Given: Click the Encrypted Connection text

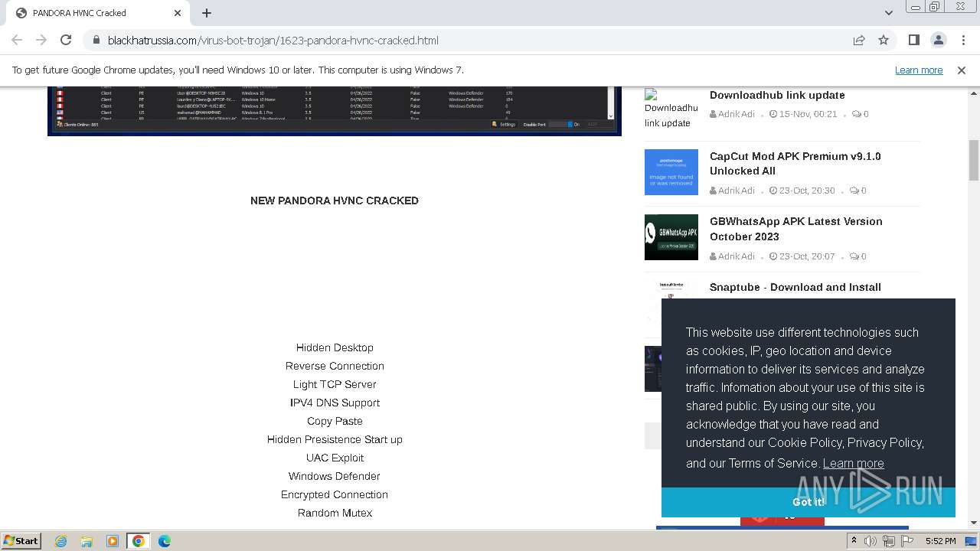Looking at the screenshot, I should [335, 494].
